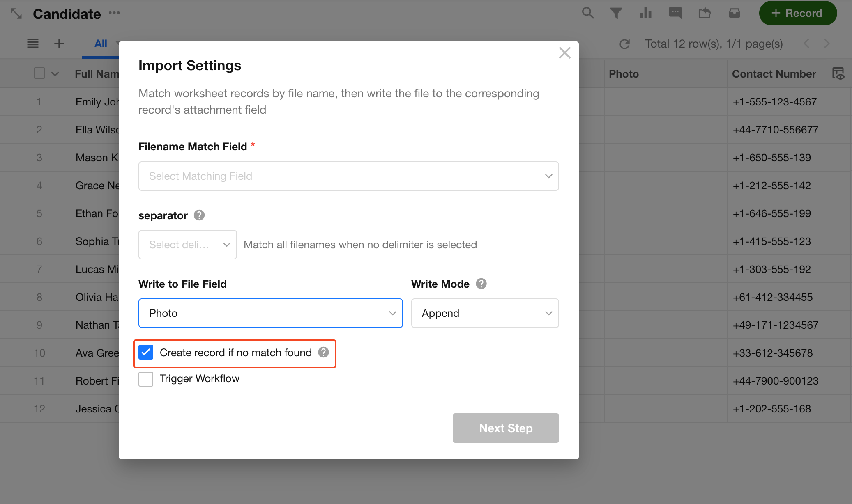
Task: Click the Write Mode help icon
Action: 481,284
